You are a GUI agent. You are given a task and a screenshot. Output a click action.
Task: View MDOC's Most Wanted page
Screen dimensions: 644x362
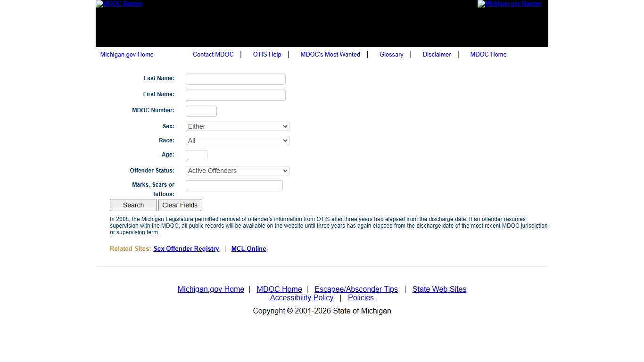coord(330,54)
